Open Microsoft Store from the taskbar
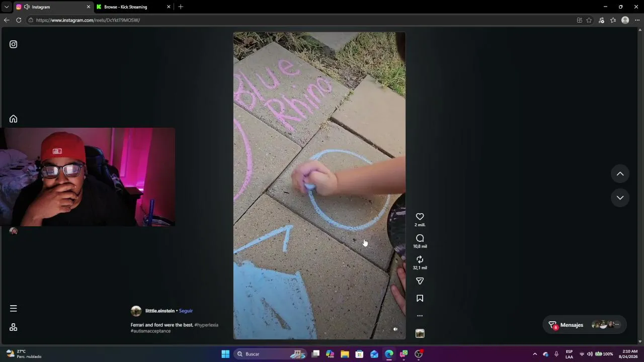The image size is (644, 362). coord(359,354)
